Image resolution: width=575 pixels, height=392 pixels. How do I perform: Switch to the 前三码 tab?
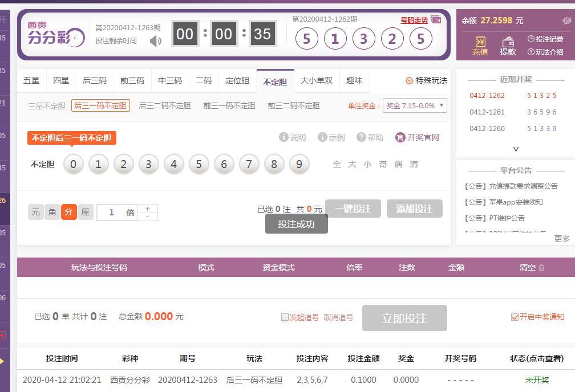tap(132, 80)
